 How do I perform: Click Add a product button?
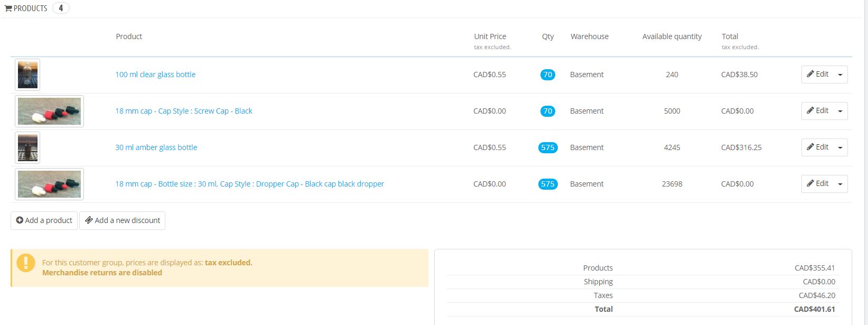44,220
